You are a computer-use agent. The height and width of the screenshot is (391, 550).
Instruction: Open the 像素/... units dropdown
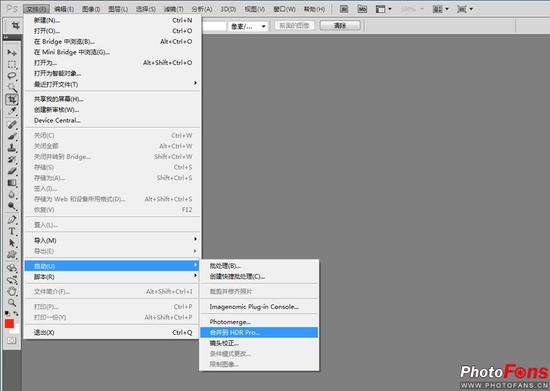(x=248, y=26)
